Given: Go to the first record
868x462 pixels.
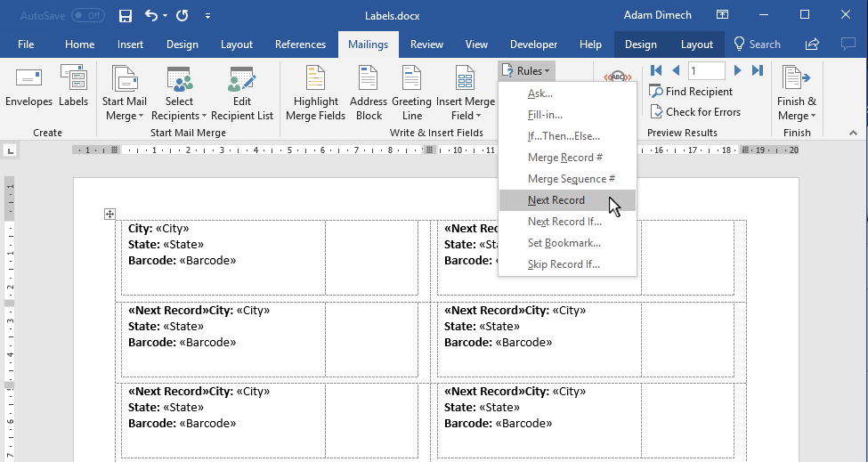Looking at the screenshot, I should tap(656, 70).
